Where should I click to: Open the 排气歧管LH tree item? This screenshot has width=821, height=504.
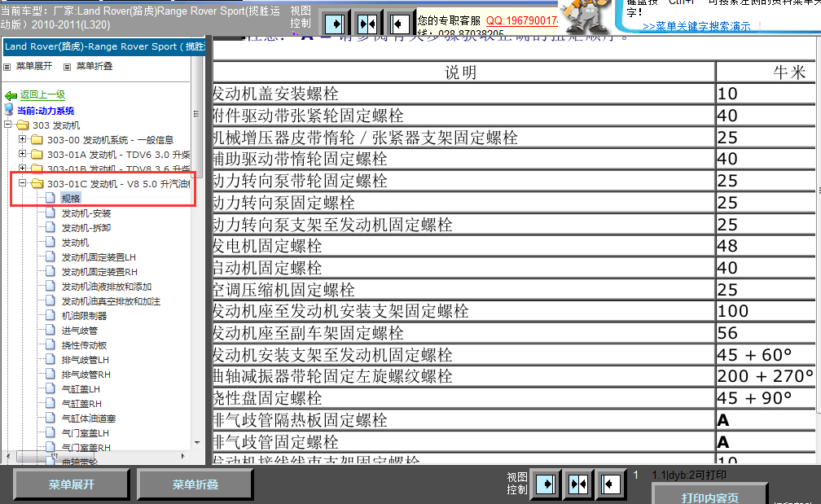click(86, 360)
